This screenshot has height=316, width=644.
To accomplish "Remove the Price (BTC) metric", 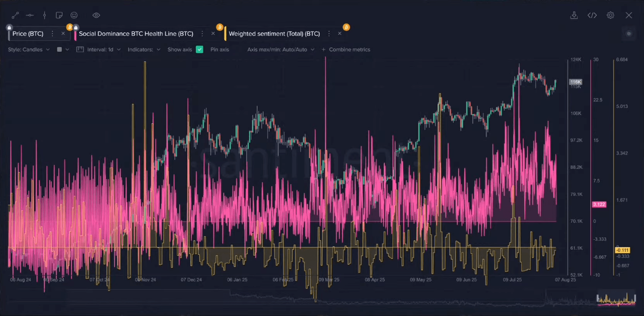I will coord(63,34).
